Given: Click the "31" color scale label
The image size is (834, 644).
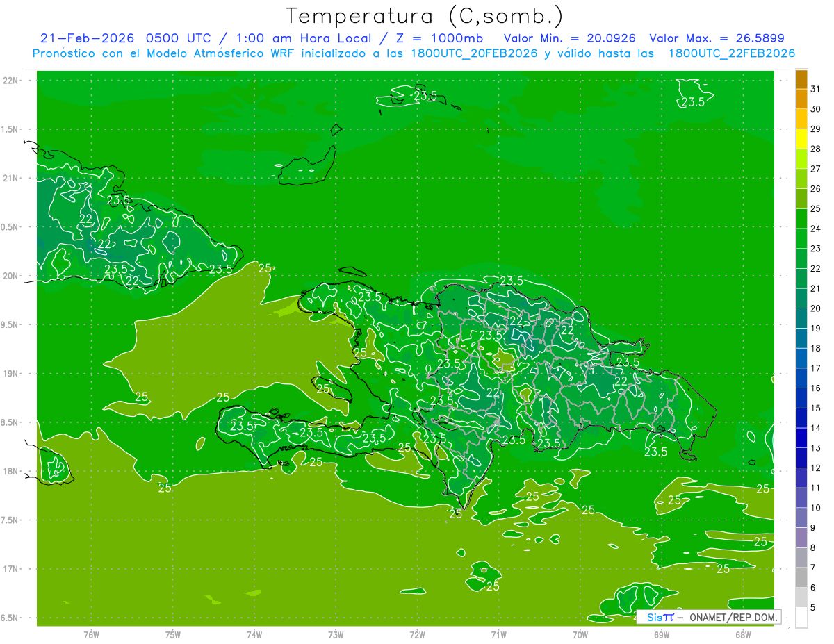Looking at the screenshot, I should pyautogui.click(x=816, y=89).
